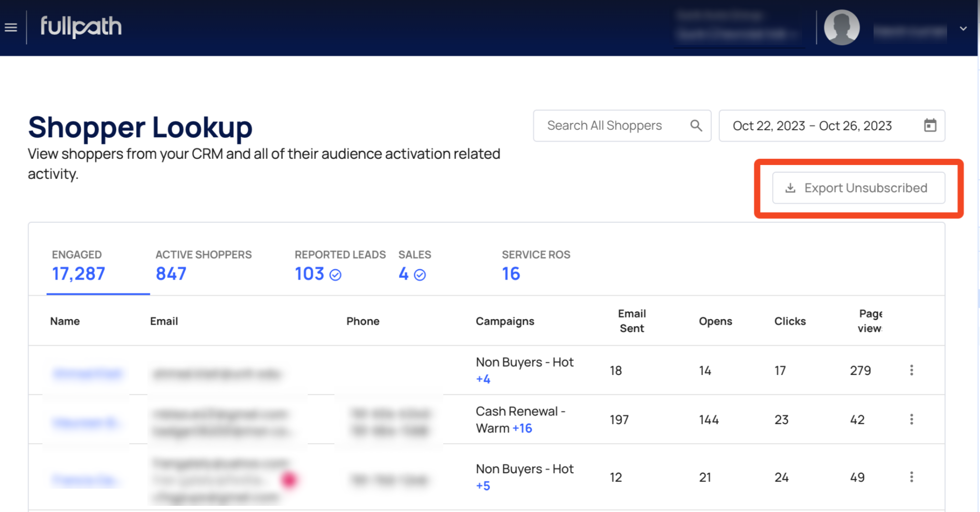Sort by the Page views column header
The height and width of the screenshot is (512, 980).
(870, 321)
